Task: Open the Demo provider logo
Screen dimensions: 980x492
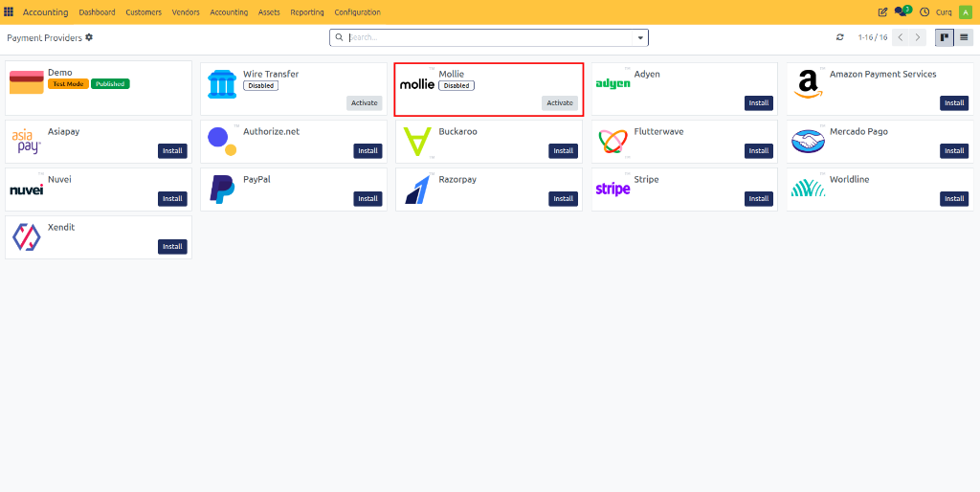Action: pos(27,82)
